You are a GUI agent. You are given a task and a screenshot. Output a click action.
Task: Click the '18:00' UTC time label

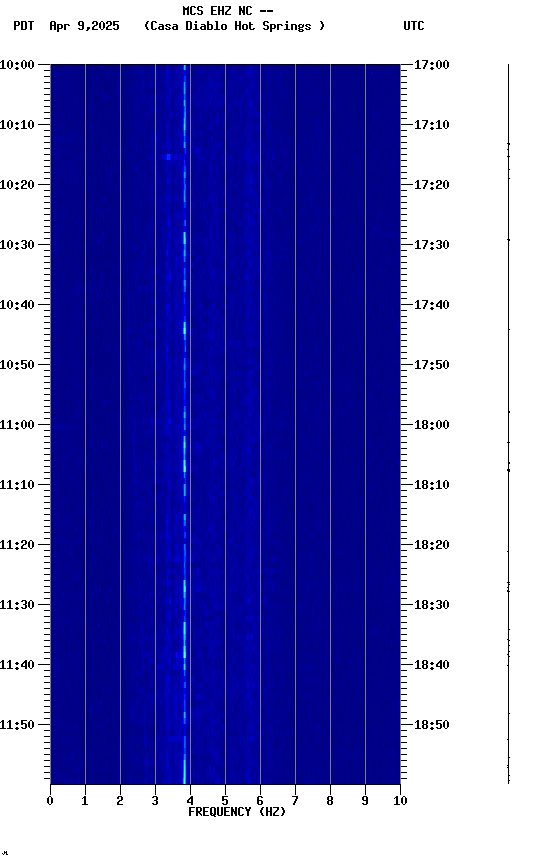(432, 425)
